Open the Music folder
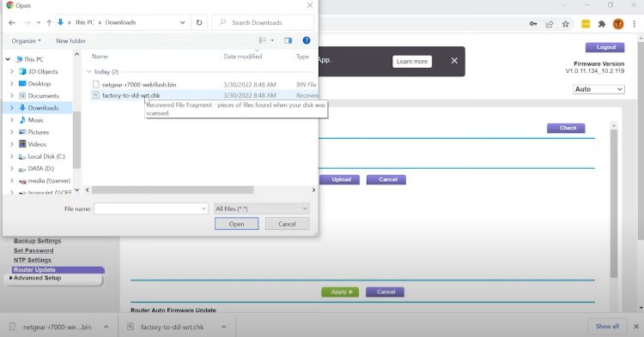644x337 pixels. [x=36, y=120]
